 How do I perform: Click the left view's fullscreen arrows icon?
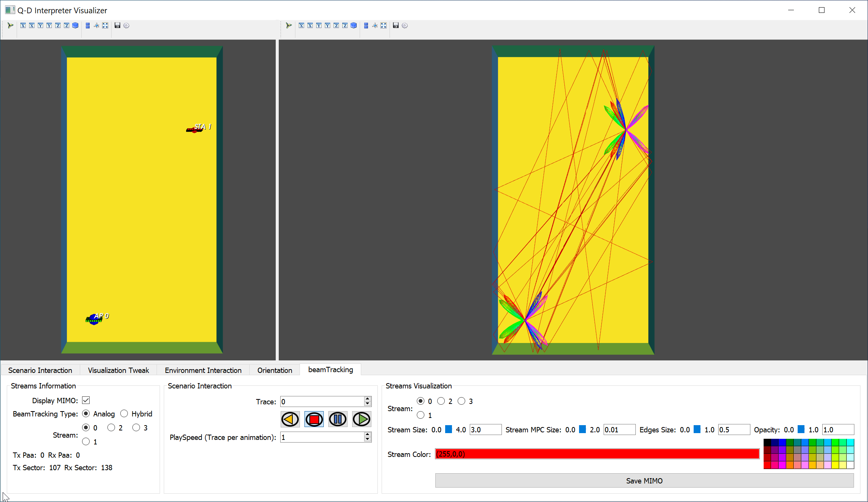click(105, 25)
